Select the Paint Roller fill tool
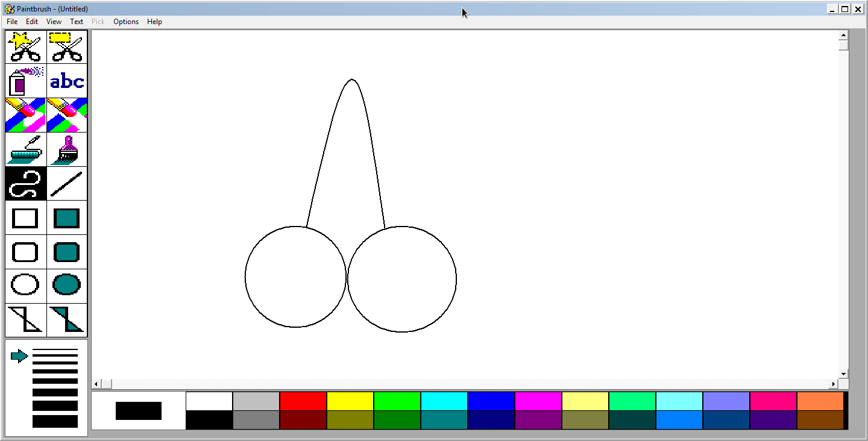 (26, 149)
